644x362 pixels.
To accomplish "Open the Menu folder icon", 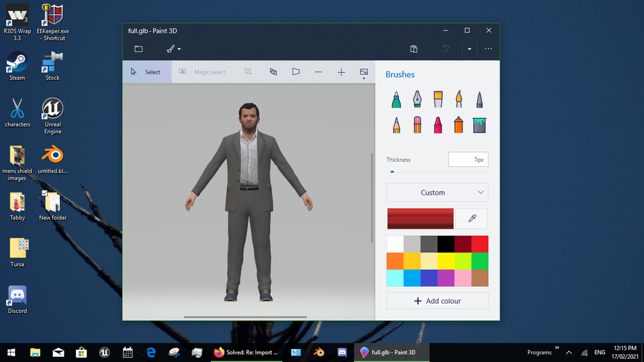I will click(139, 49).
